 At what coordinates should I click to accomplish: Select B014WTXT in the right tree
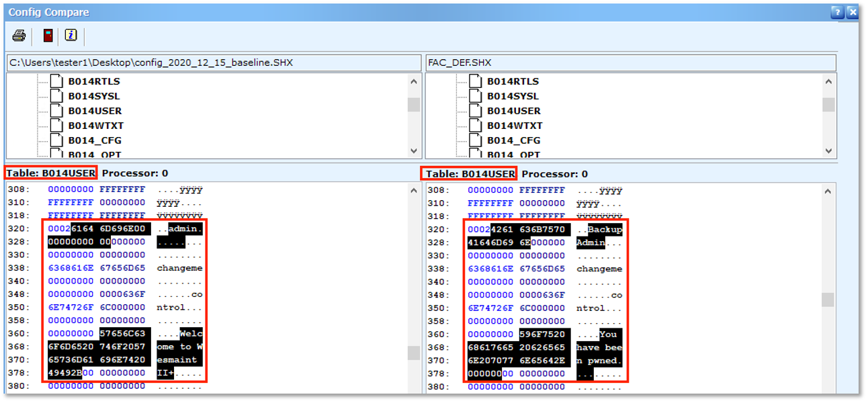(514, 126)
